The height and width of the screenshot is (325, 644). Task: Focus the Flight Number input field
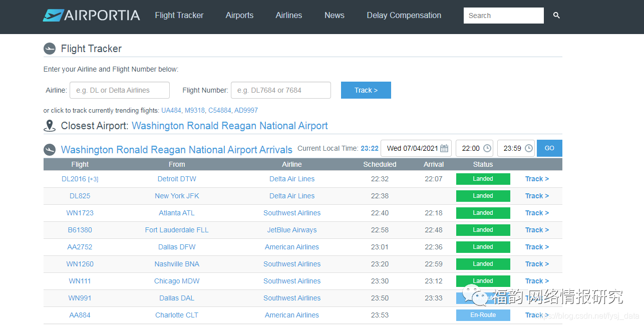point(281,90)
